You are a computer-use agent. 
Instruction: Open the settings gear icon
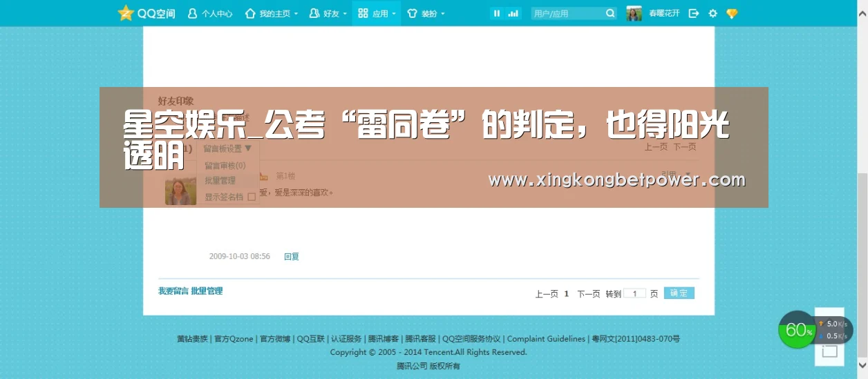(713, 13)
